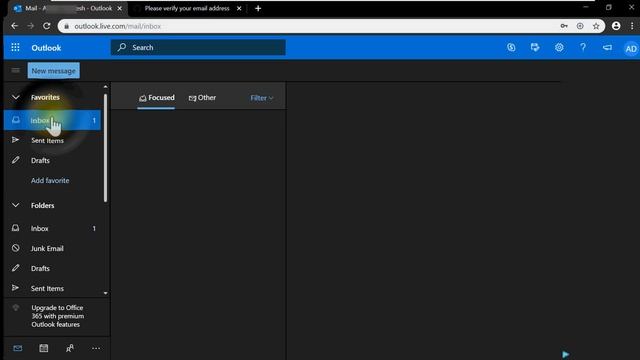Open the My Day calendar-chat icon
This screenshot has width=640, height=360.
(535, 47)
